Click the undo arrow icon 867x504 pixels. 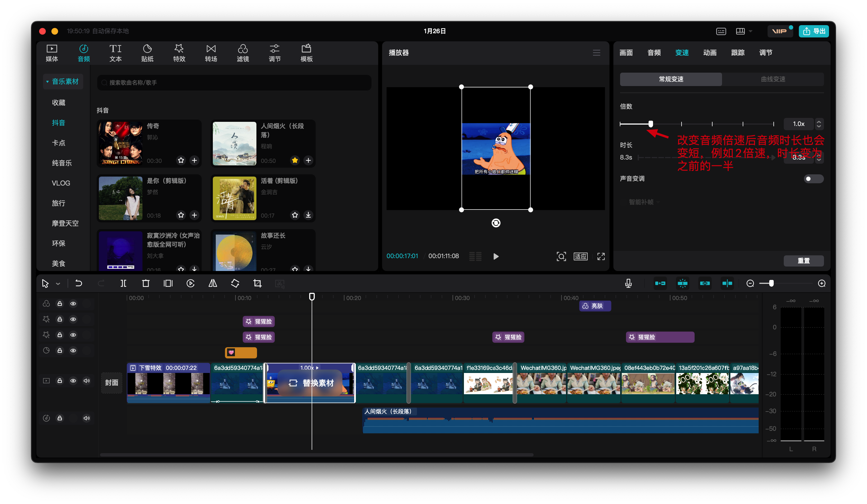coord(78,283)
